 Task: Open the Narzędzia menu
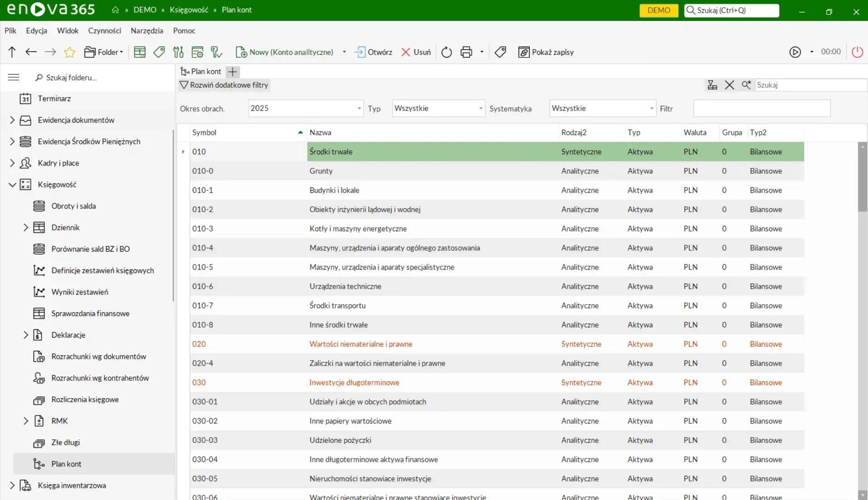[x=147, y=31]
